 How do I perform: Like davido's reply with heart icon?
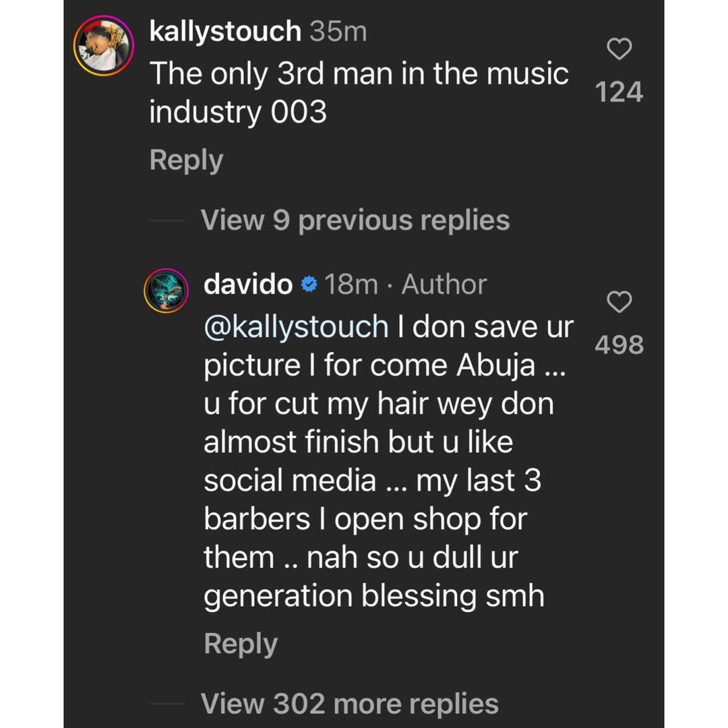619,303
